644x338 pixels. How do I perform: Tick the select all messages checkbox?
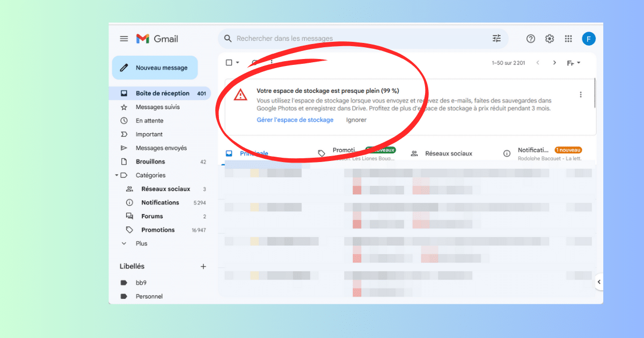[229, 63]
